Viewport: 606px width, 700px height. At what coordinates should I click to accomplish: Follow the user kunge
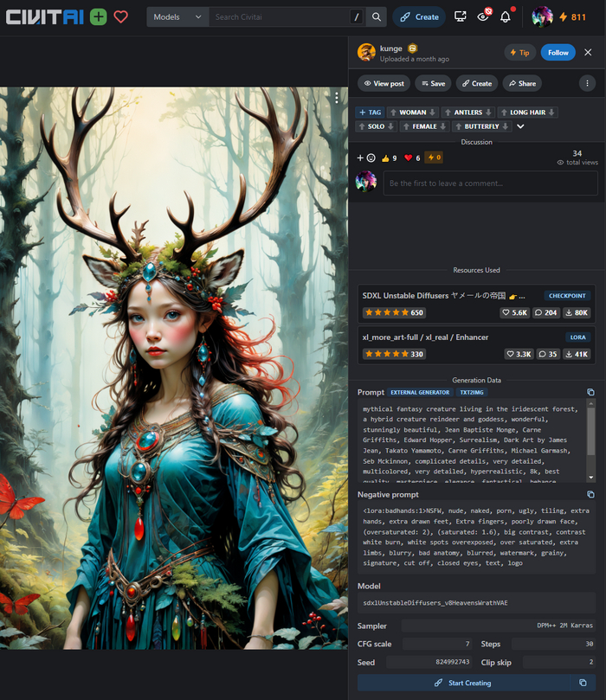[x=558, y=53]
